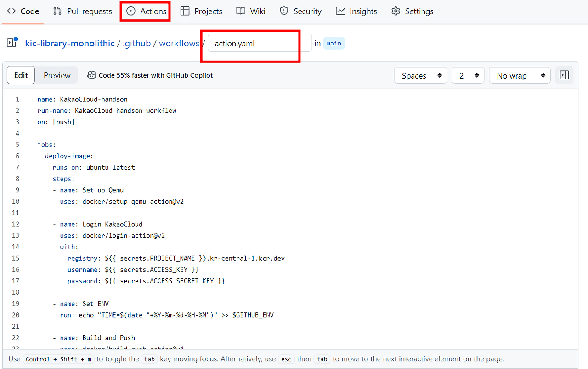This screenshot has height=369, width=588.
Task: Open the .github folder breadcrumb
Action: coord(137,44)
